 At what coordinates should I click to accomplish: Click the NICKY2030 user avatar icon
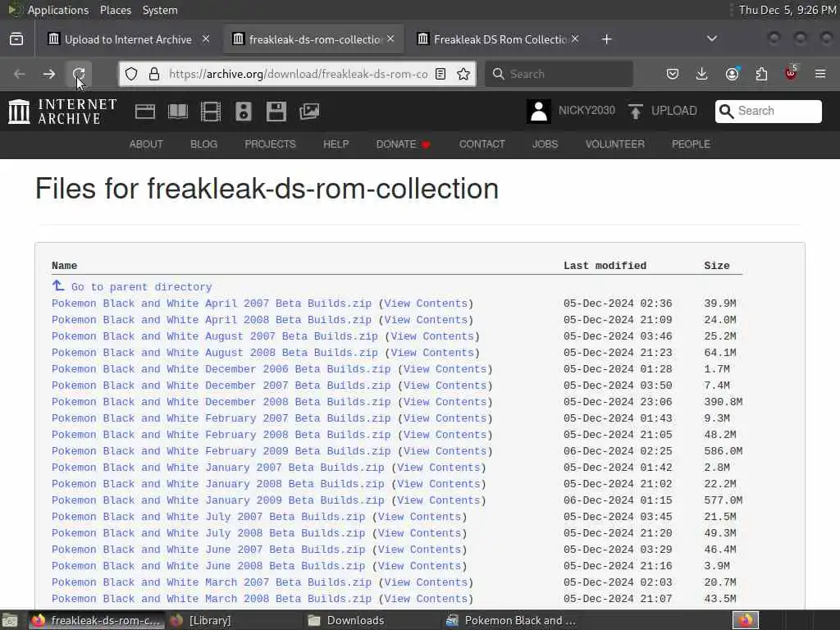pyautogui.click(x=538, y=112)
